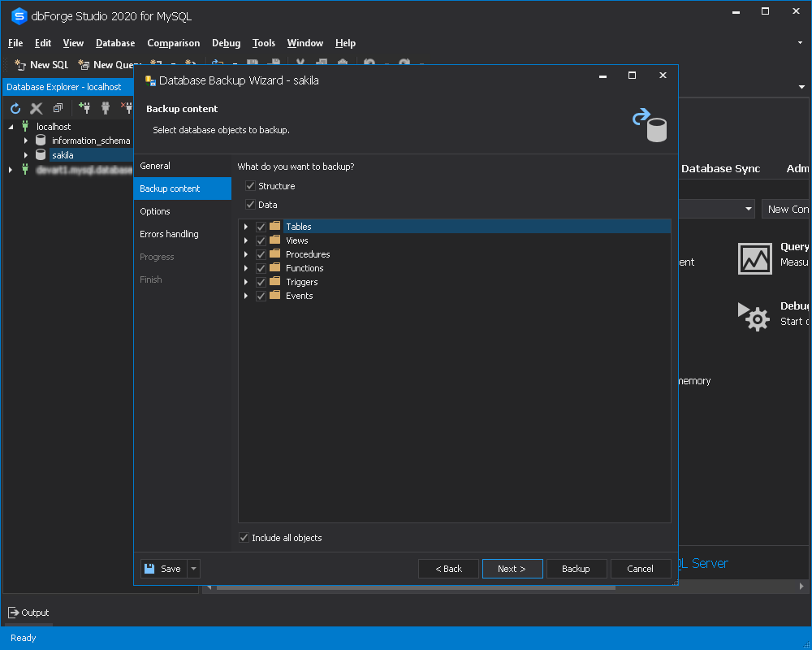The image size is (812, 650).
Task: Open the connection dropdown in Start Page
Action: 749,209
